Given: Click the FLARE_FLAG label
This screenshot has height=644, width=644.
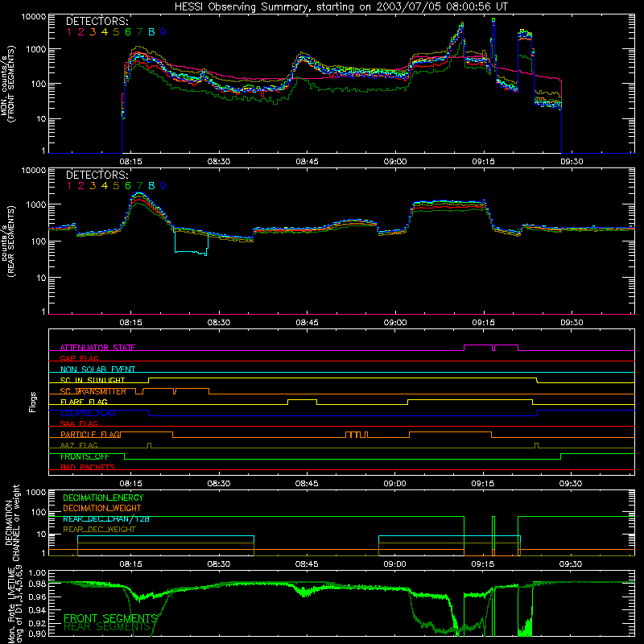Looking at the screenshot, I should coord(84,402).
